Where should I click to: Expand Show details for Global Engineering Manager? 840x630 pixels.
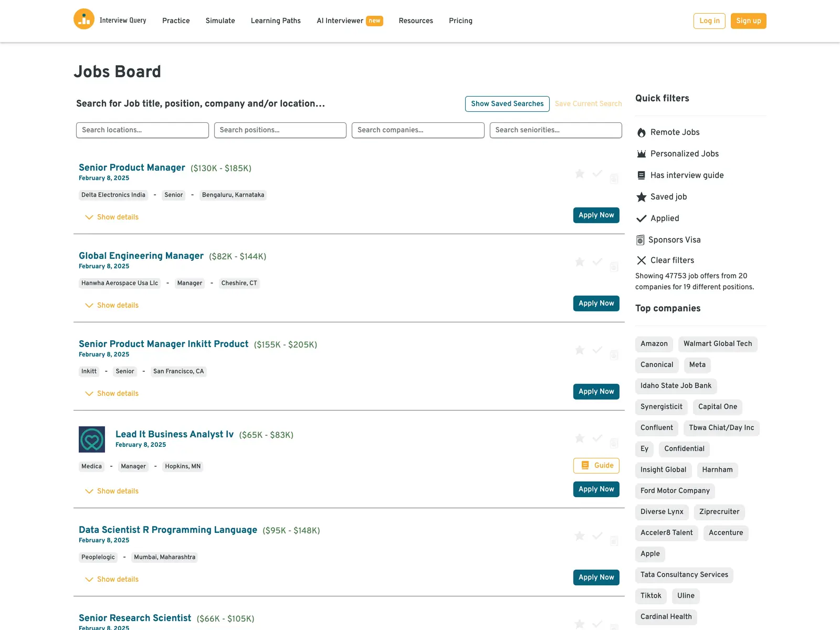pyautogui.click(x=112, y=306)
